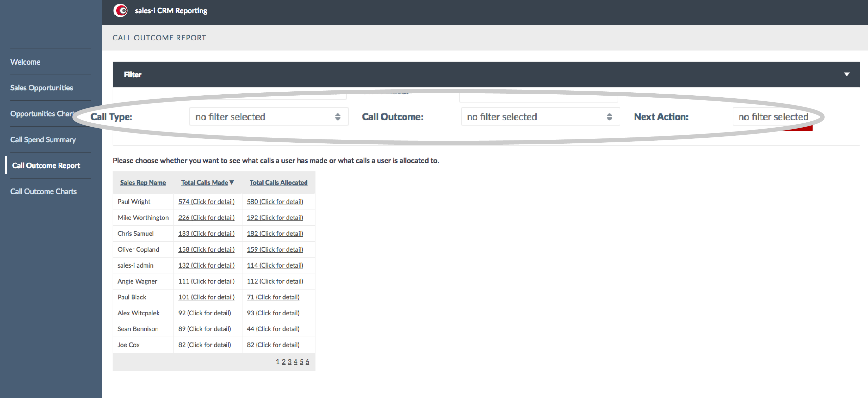Click the sales-i logo icon
868x398 pixels.
click(120, 10)
